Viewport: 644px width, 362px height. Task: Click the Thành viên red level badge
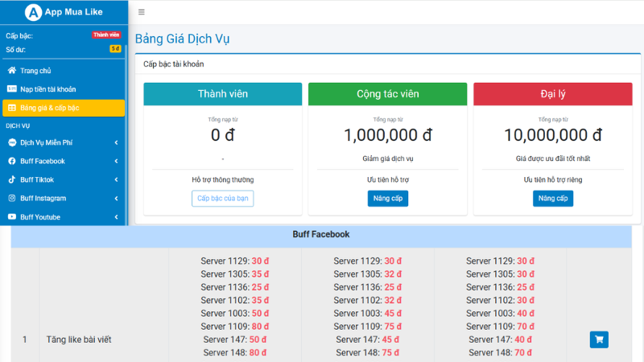click(106, 35)
